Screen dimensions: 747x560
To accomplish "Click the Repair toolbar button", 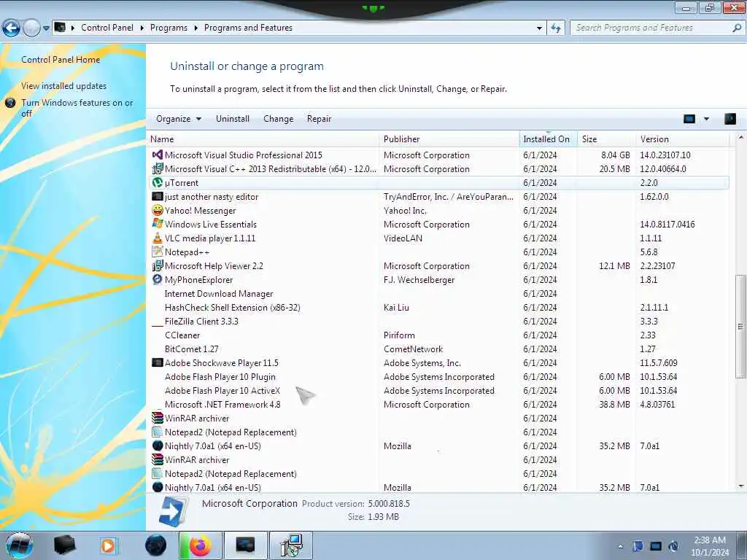I will click(320, 119).
